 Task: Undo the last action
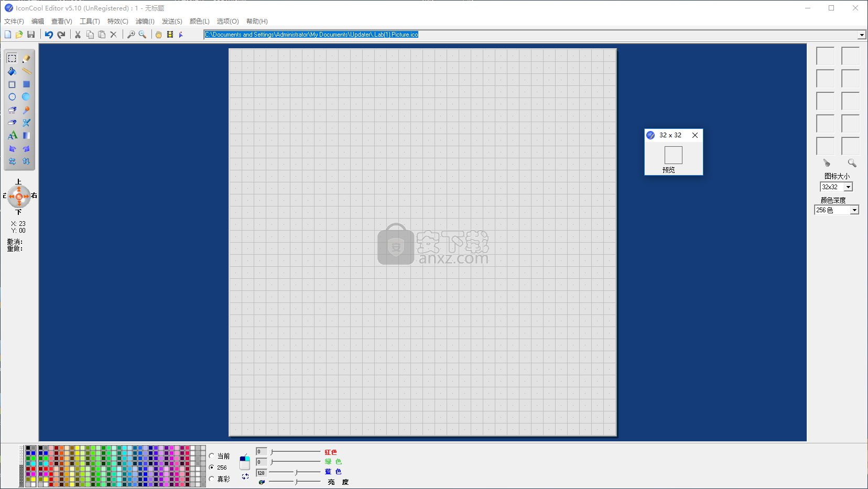(49, 35)
